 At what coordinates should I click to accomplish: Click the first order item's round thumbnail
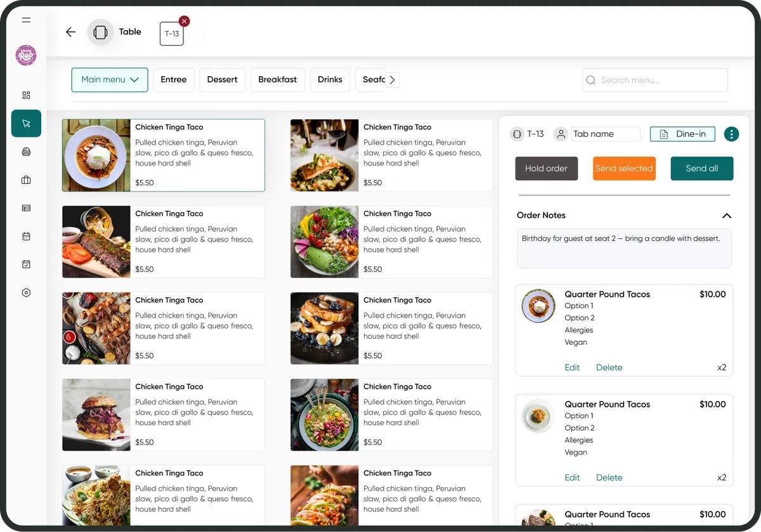tap(538, 306)
